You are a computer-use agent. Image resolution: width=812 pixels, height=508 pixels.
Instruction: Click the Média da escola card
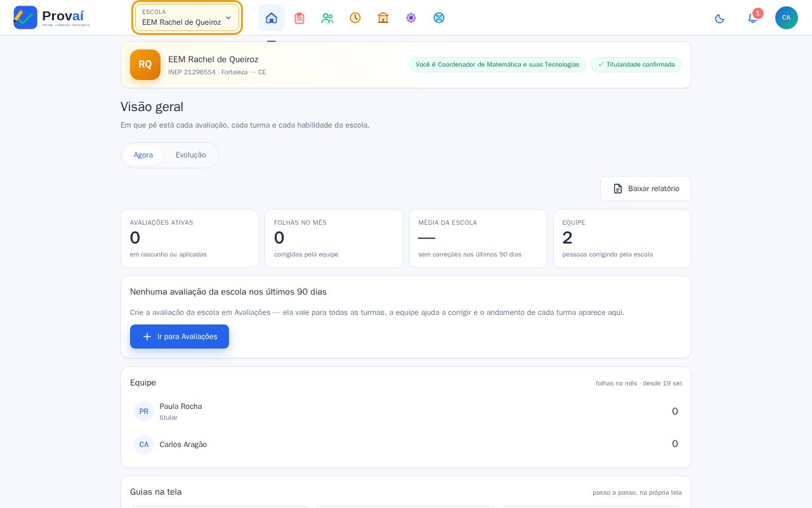[x=478, y=239]
